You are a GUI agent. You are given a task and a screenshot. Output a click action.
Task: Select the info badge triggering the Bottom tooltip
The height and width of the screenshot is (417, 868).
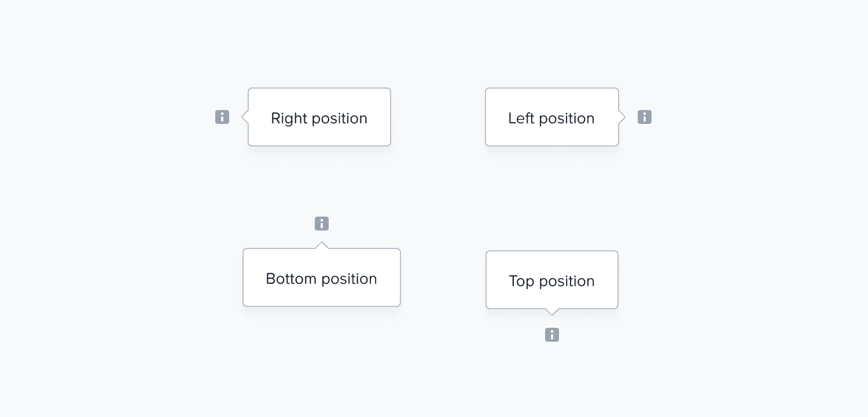(322, 224)
